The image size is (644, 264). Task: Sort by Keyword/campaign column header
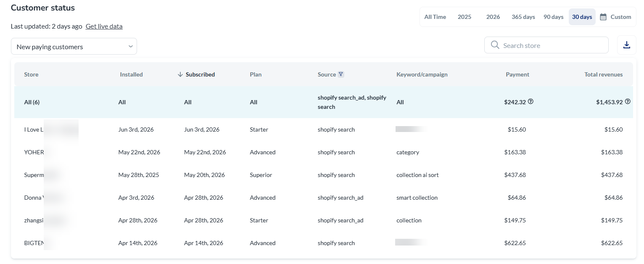(x=422, y=74)
